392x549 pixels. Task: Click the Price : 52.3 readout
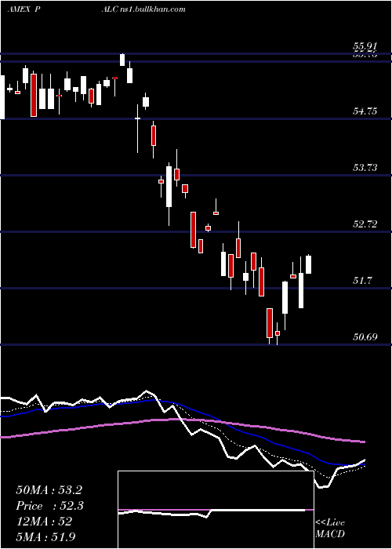tap(49, 506)
